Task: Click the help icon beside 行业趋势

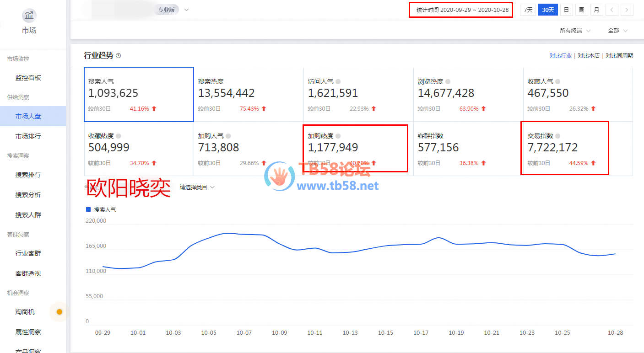Action: (119, 56)
